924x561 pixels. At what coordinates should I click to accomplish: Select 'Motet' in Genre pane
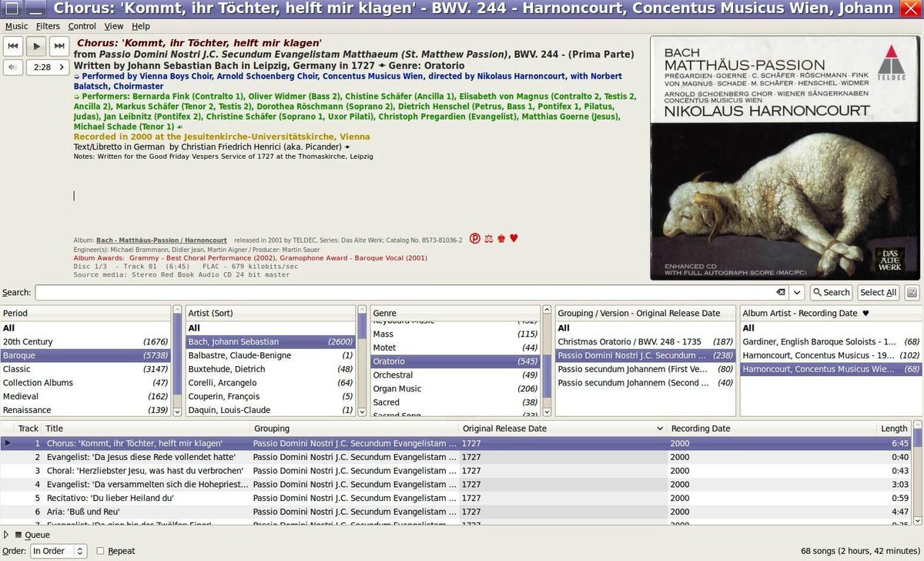click(x=456, y=348)
